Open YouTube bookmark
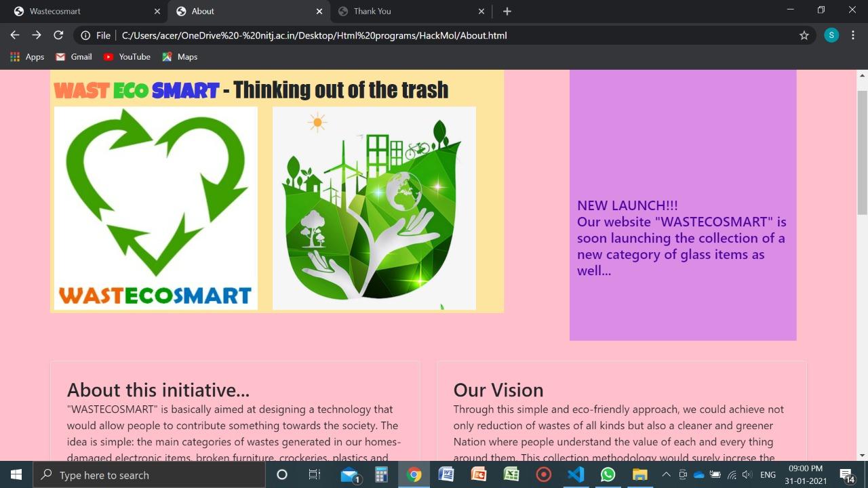Image resolution: width=868 pixels, height=488 pixels. pyautogui.click(x=127, y=57)
